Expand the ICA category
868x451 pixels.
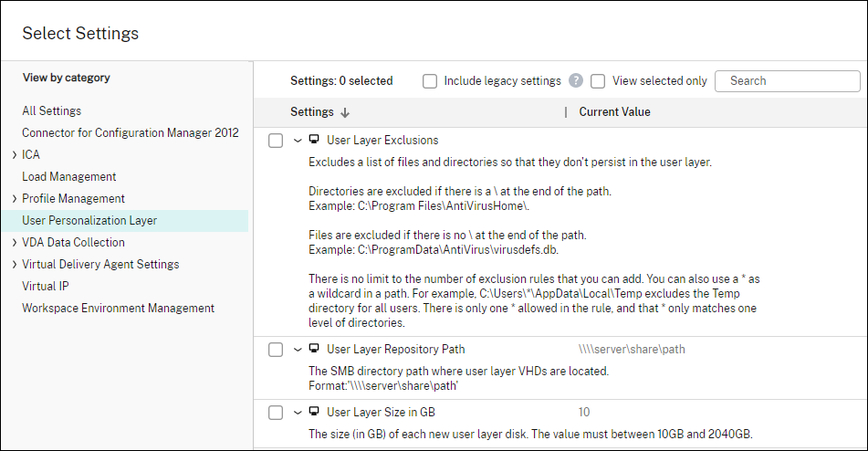tap(15, 155)
